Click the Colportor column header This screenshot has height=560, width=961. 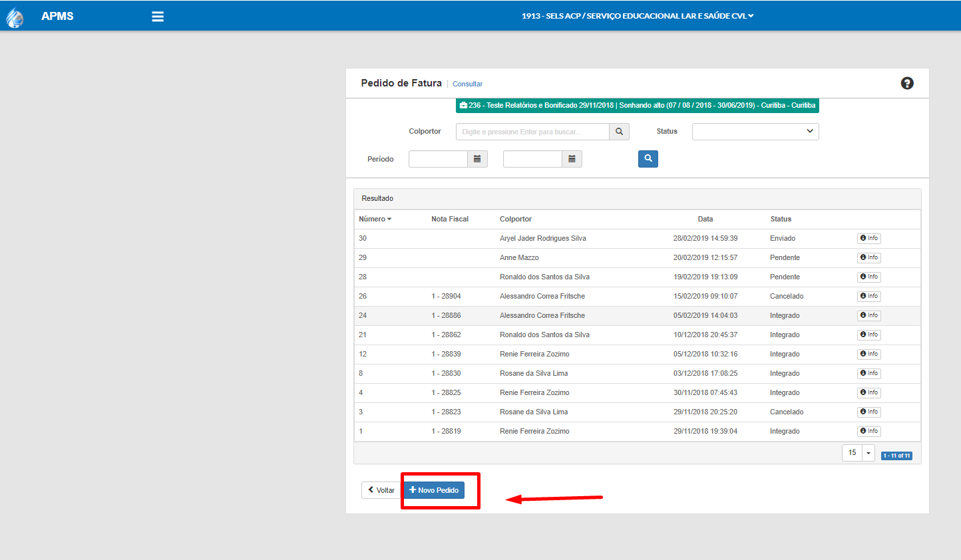pyautogui.click(x=516, y=219)
